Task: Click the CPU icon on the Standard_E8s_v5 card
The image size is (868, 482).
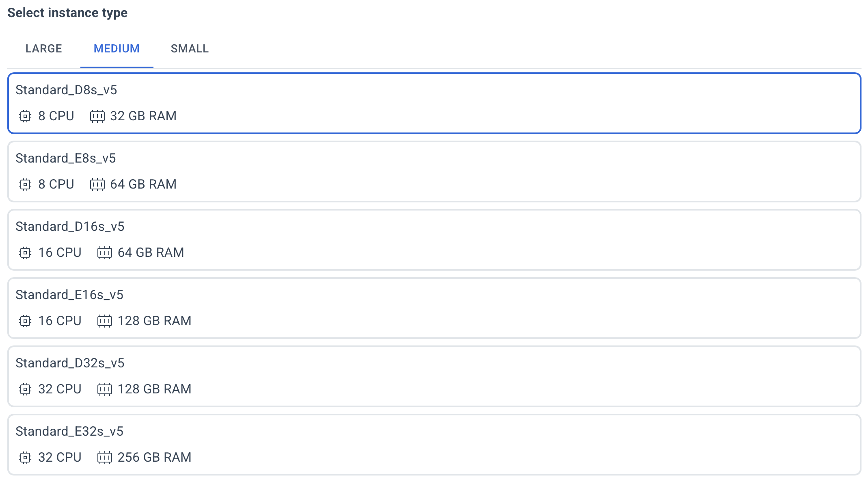Action: point(25,185)
